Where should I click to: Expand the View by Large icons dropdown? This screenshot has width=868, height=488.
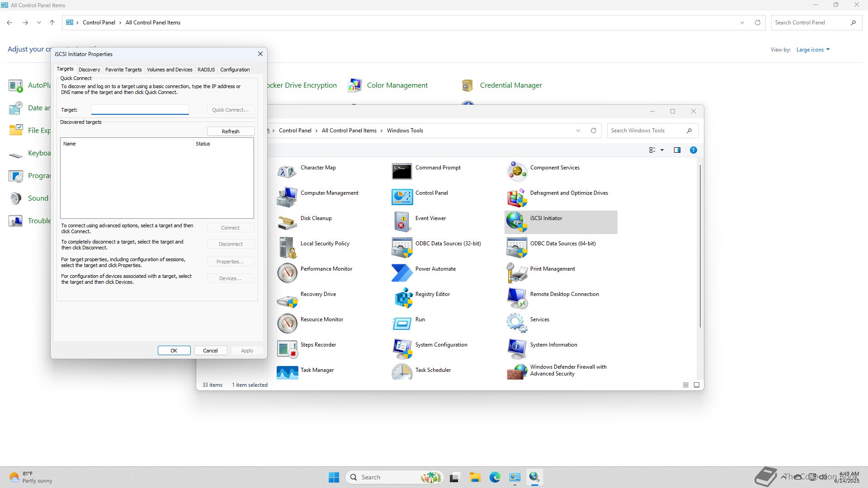(813, 50)
